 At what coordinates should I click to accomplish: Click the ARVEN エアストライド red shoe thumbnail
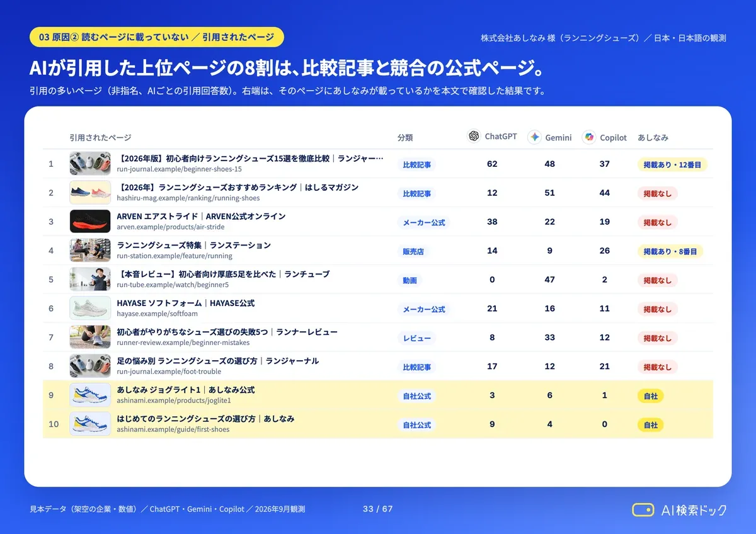pyautogui.click(x=90, y=222)
